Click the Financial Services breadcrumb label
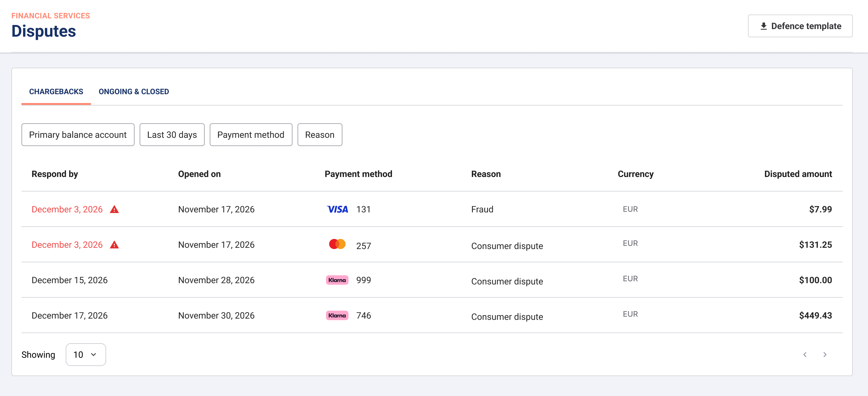This screenshot has height=396, width=868. (x=51, y=15)
